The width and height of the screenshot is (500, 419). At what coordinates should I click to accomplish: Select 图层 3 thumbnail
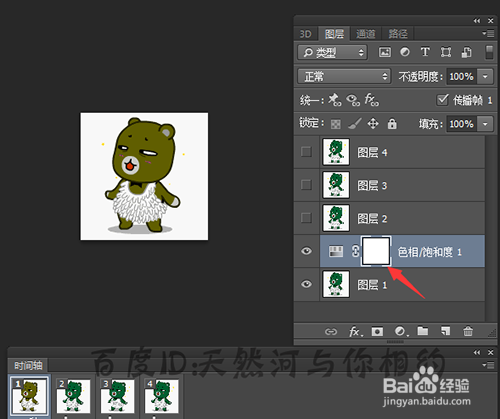[x=336, y=185]
